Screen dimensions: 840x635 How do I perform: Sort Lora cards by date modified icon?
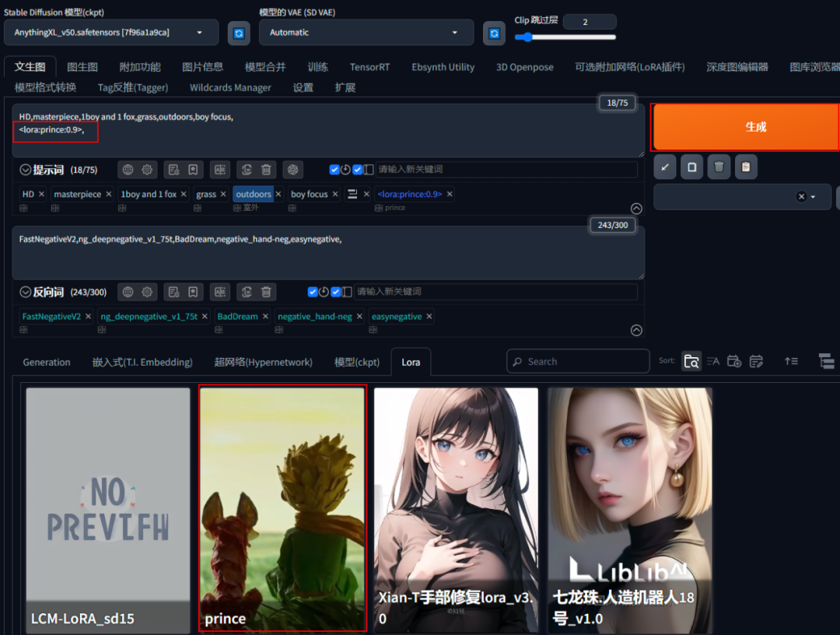pyautogui.click(x=756, y=362)
